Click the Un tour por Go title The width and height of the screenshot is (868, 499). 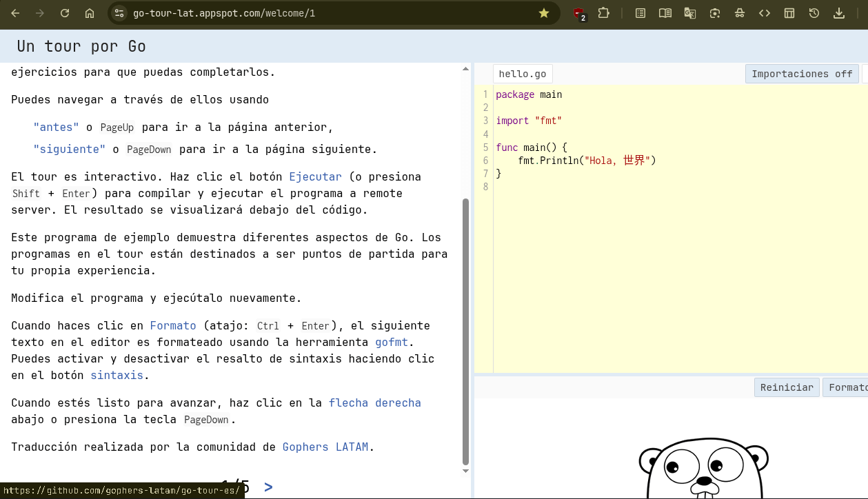click(81, 46)
